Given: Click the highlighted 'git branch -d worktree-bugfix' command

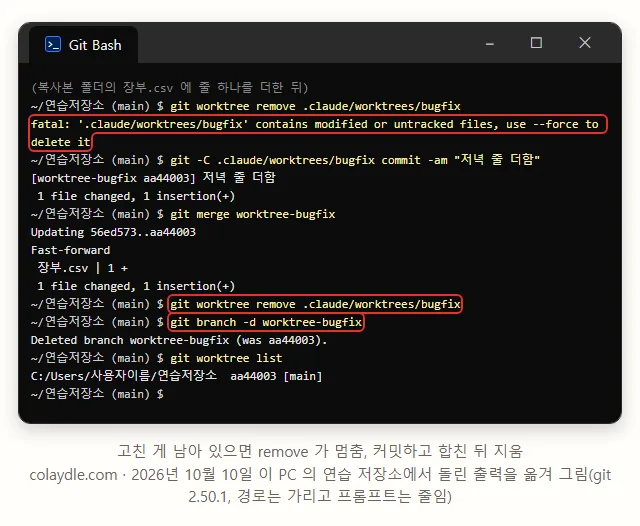Looking at the screenshot, I should click(266, 322).
